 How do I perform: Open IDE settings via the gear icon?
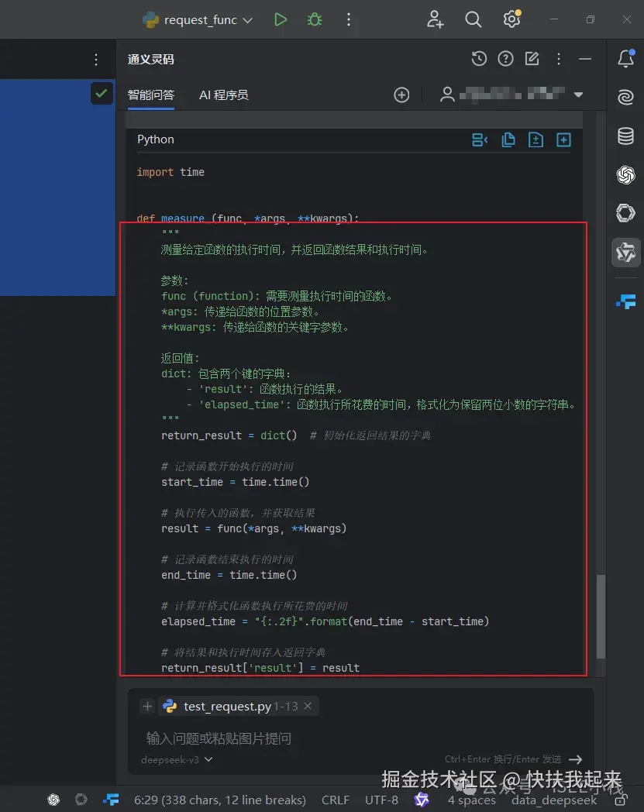pos(512,19)
